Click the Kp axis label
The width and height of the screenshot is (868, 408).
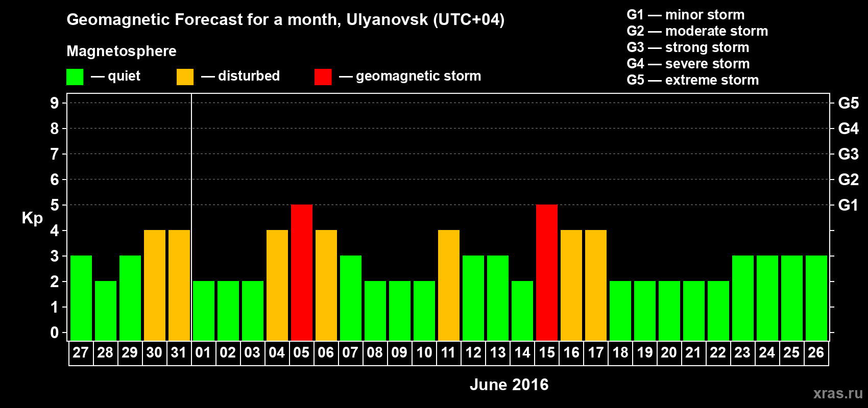point(32,219)
